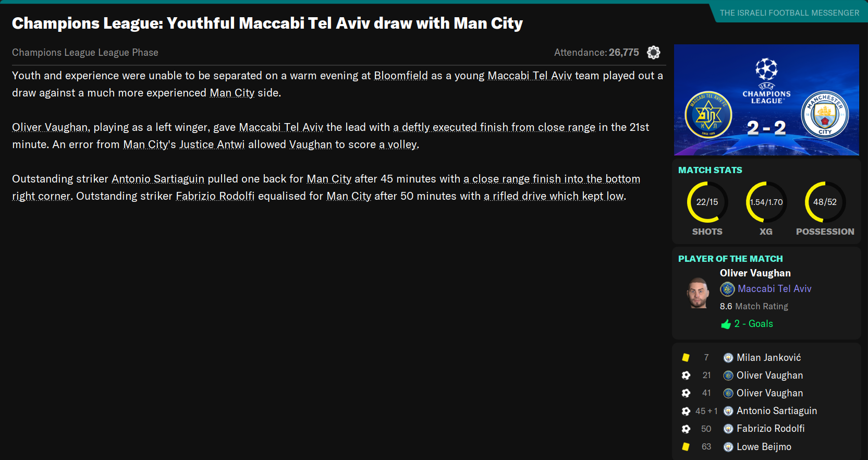Click the Manchester City crest on scoreboard
Screen dimensions: 868x460
(x=825, y=114)
